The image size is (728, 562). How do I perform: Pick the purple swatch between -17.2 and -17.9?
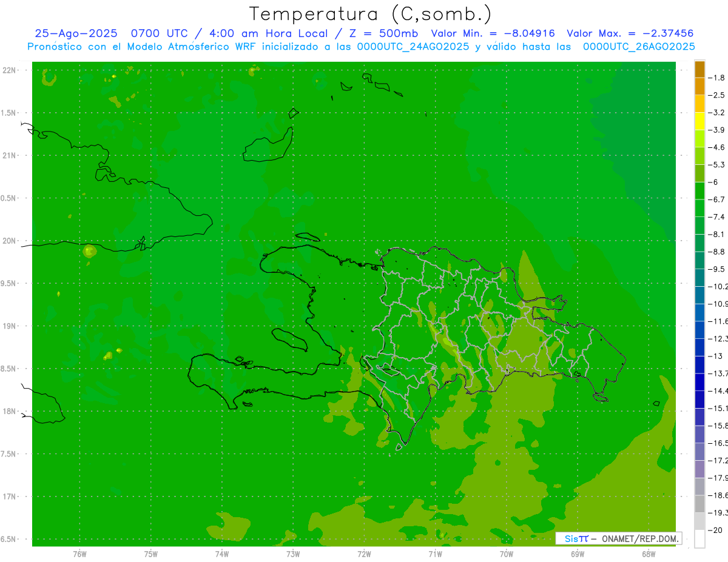coord(699,469)
